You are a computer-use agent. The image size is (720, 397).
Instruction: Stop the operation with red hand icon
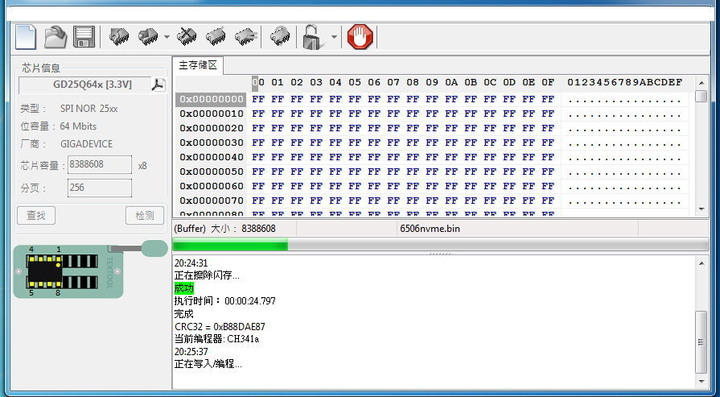(x=360, y=37)
